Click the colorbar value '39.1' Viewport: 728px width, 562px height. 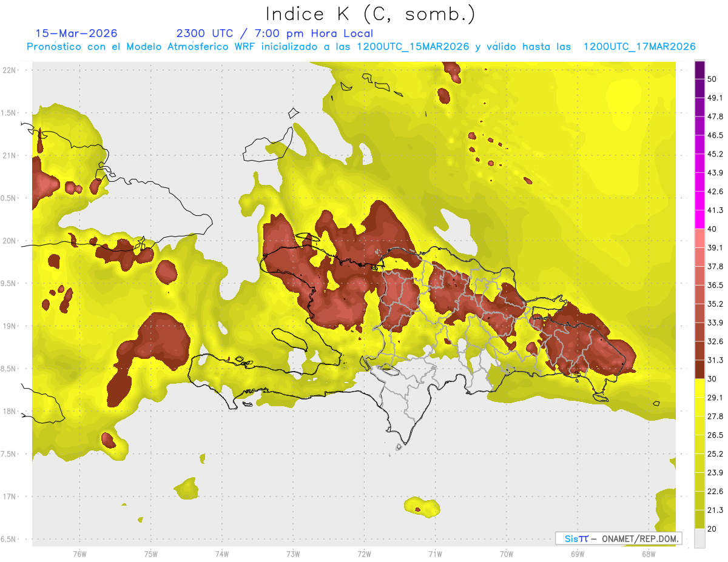click(x=715, y=247)
